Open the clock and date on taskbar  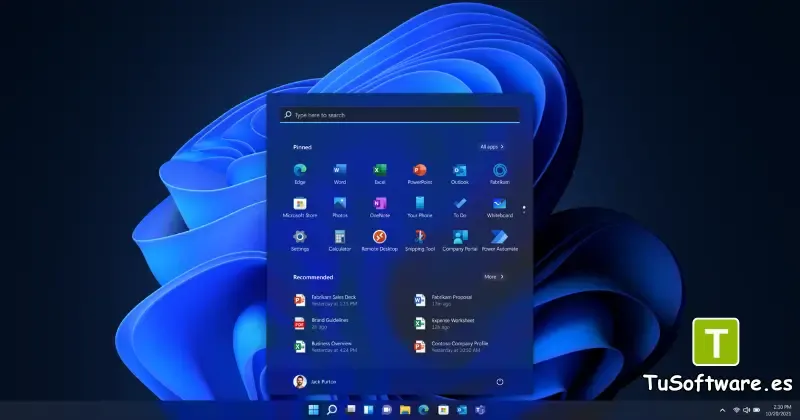tap(779, 410)
